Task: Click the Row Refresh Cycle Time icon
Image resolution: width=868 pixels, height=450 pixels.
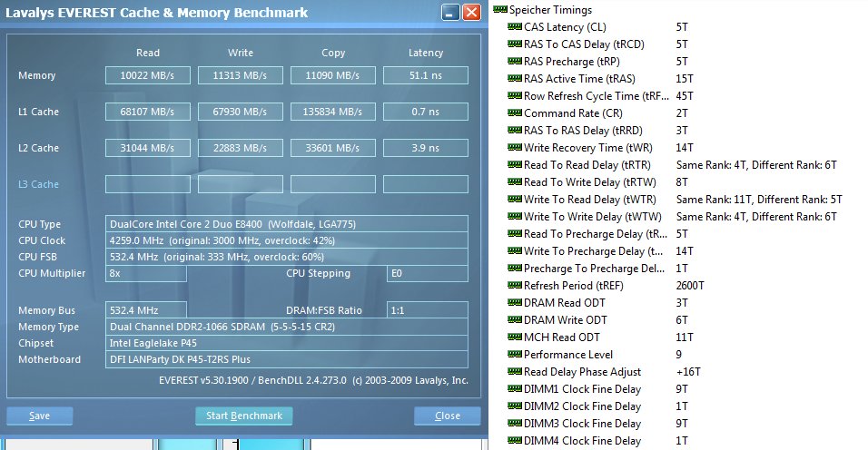Action: coord(515,95)
